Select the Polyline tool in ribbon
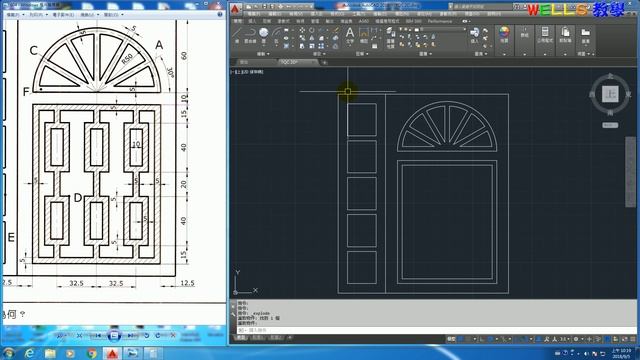The image size is (640, 360). [250, 35]
